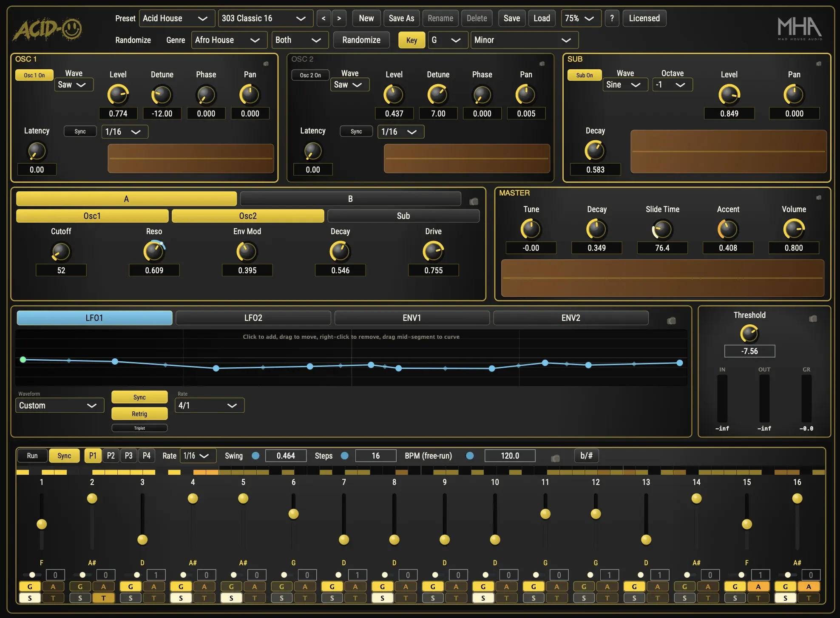
Task: Enable Osc 2 On switch
Action: (310, 75)
